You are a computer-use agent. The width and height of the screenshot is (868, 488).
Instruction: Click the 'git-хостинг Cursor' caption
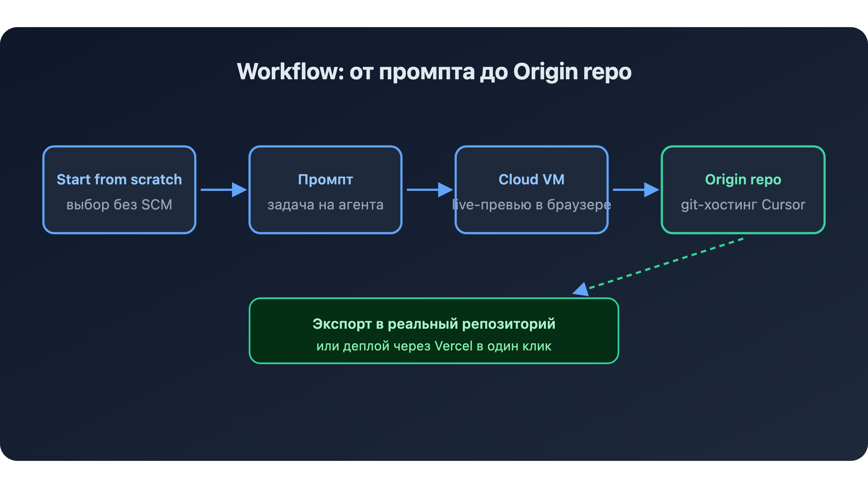tap(743, 204)
